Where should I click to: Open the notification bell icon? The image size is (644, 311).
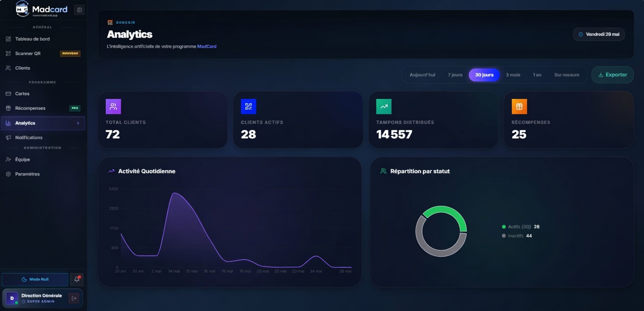tap(77, 279)
